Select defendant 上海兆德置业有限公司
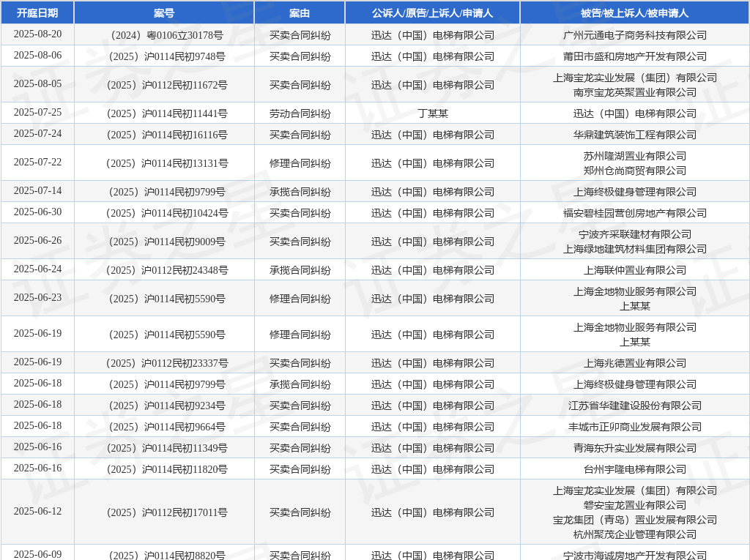This screenshot has height=560, width=750. coord(635,363)
